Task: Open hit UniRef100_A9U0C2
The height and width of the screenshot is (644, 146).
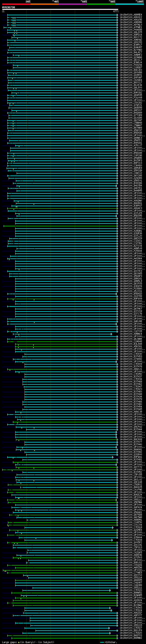Action: point(131,17)
